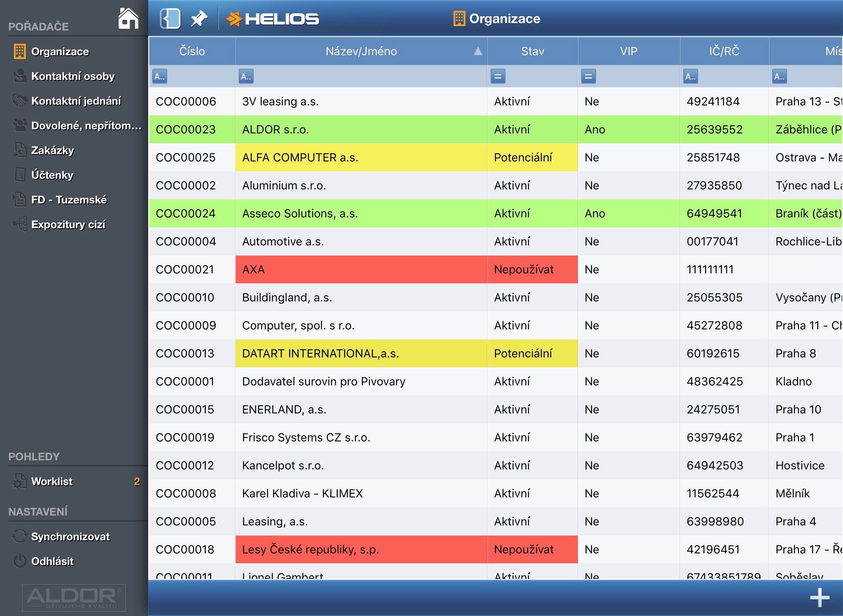This screenshot has width=843, height=616.
Task: Select Frisco Systems CZ s.r.o. row
Action: (x=496, y=437)
